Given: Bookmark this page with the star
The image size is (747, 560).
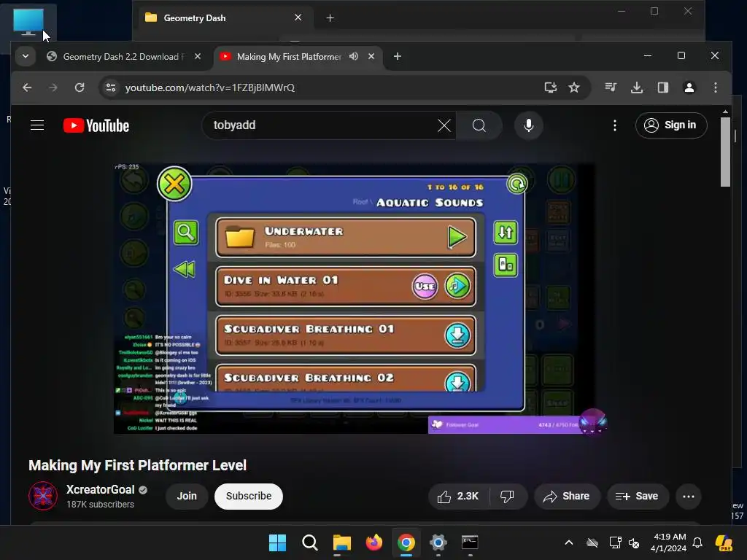Looking at the screenshot, I should pos(574,87).
